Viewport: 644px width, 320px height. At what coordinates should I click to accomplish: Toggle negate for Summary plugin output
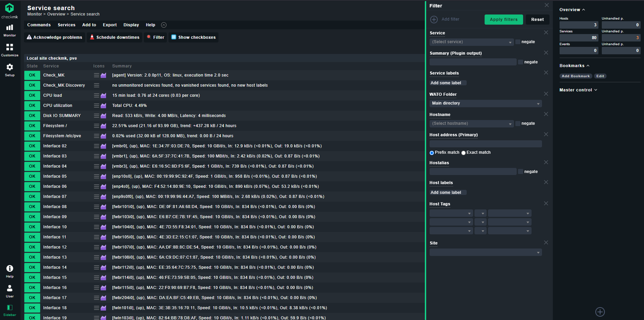coord(520,62)
